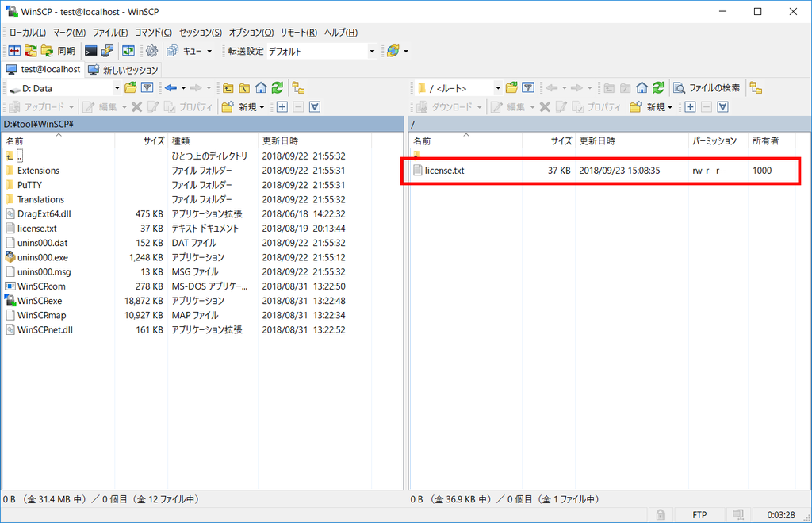Image resolution: width=812 pixels, height=523 pixels.
Task: Go to local home directory icon
Action: pyautogui.click(x=261, y=88)
